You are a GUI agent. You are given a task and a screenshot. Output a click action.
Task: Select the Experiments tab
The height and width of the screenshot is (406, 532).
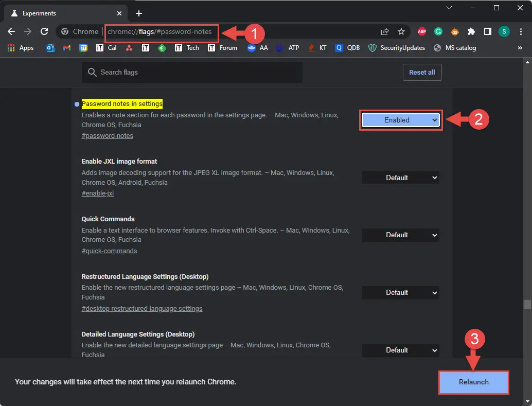tap(66, 13)
